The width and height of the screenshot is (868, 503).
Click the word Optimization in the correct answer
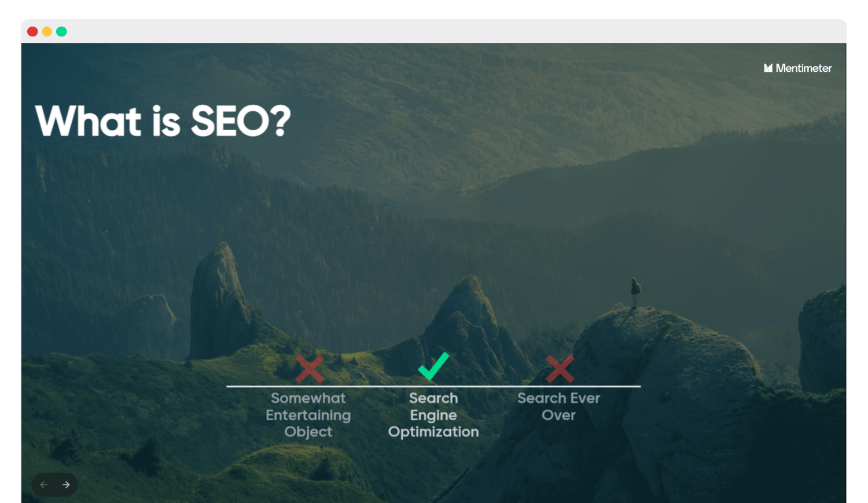433,432
